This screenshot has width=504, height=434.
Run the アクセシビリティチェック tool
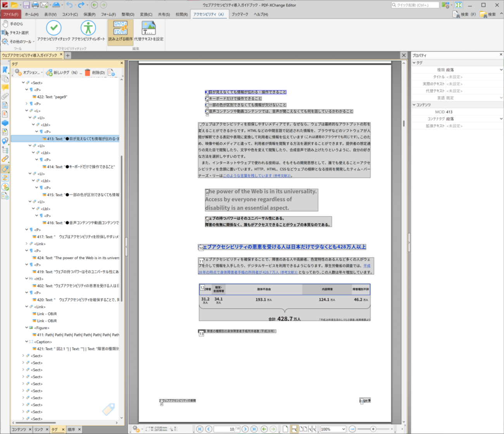point(54,31)
